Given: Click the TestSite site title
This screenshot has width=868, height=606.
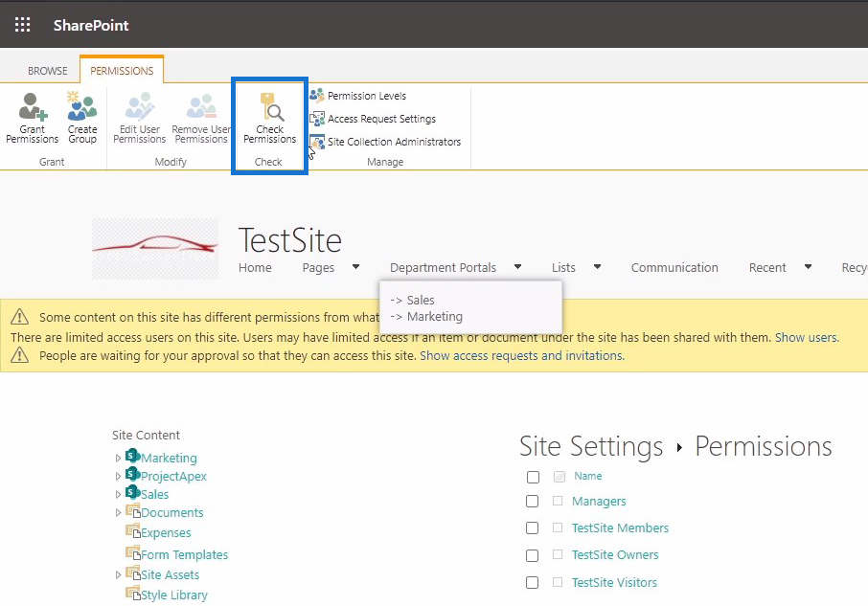Looking at the screenshot, I should [290, 240].
